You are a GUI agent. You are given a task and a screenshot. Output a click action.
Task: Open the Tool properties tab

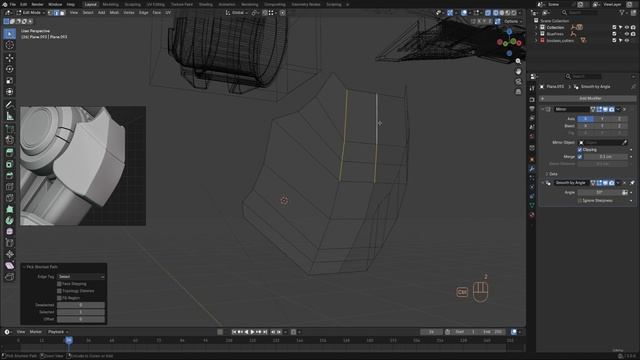532,88
